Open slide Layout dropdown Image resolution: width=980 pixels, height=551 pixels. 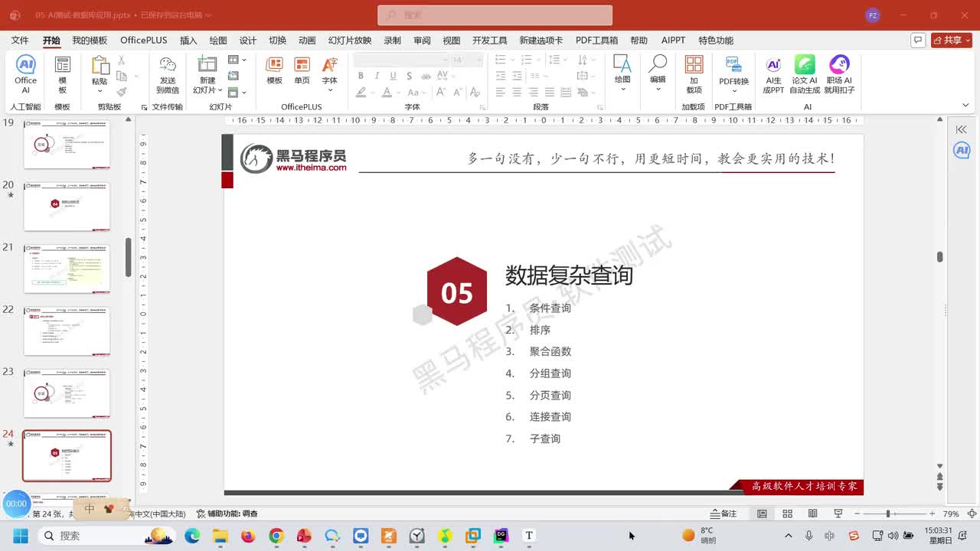point(237,60)
